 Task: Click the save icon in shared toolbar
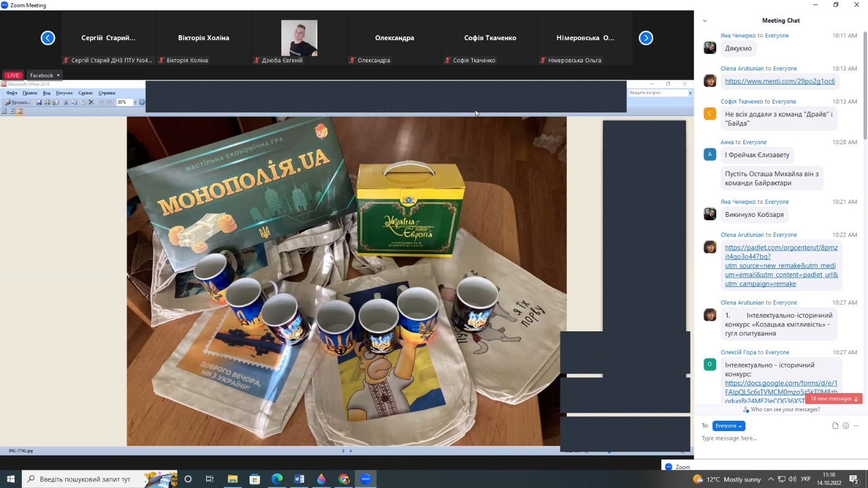click(x=39, y=102)
